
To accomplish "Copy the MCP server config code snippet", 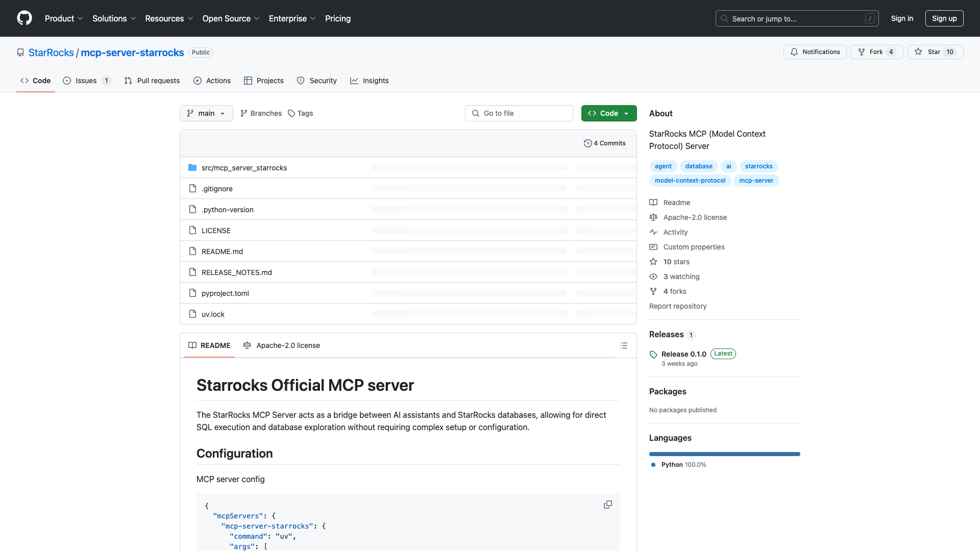I will [608, 505].
